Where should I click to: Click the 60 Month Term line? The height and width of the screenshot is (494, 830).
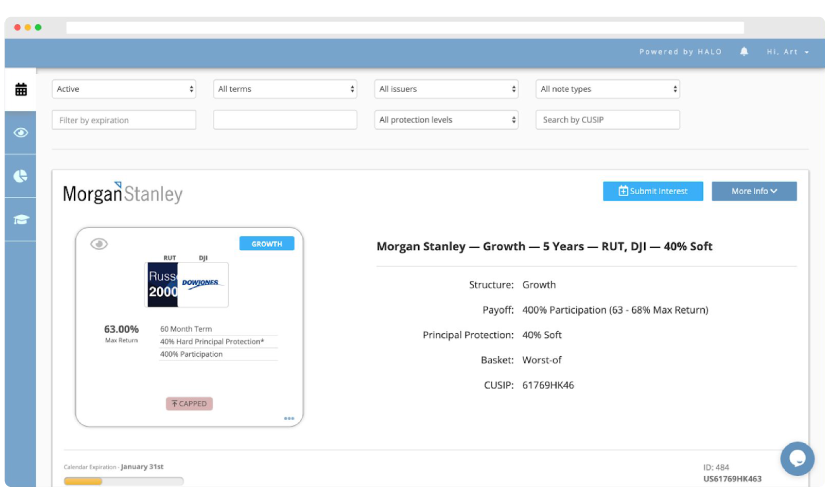pyautogui.click(x=186, y=329)
